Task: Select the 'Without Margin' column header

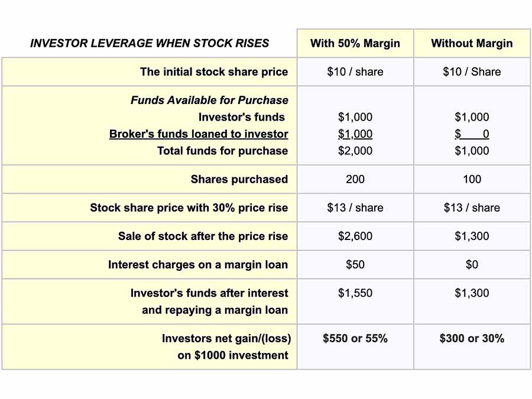Action: pyautogui.click(x=472, y=43)
